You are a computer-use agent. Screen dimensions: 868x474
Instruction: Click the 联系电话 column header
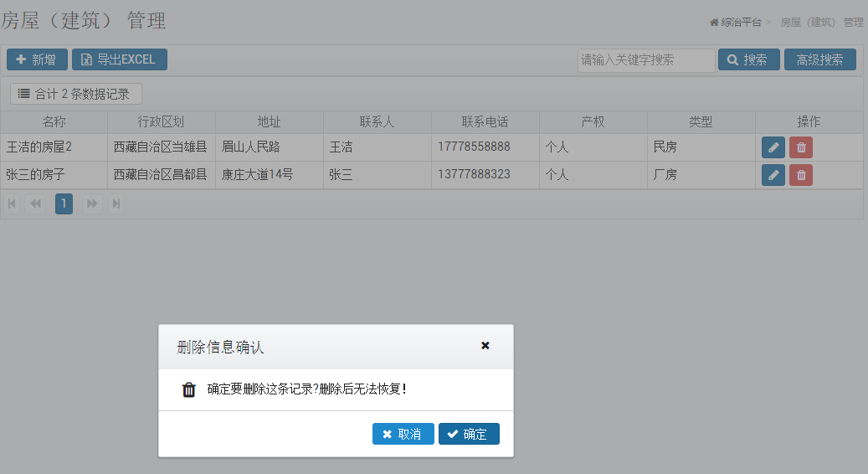coord(485,121)
